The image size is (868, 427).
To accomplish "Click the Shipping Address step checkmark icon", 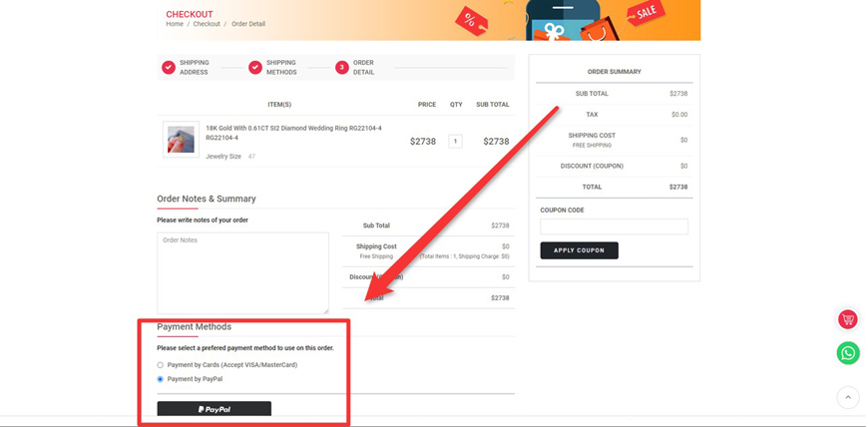I will point(169,68).
